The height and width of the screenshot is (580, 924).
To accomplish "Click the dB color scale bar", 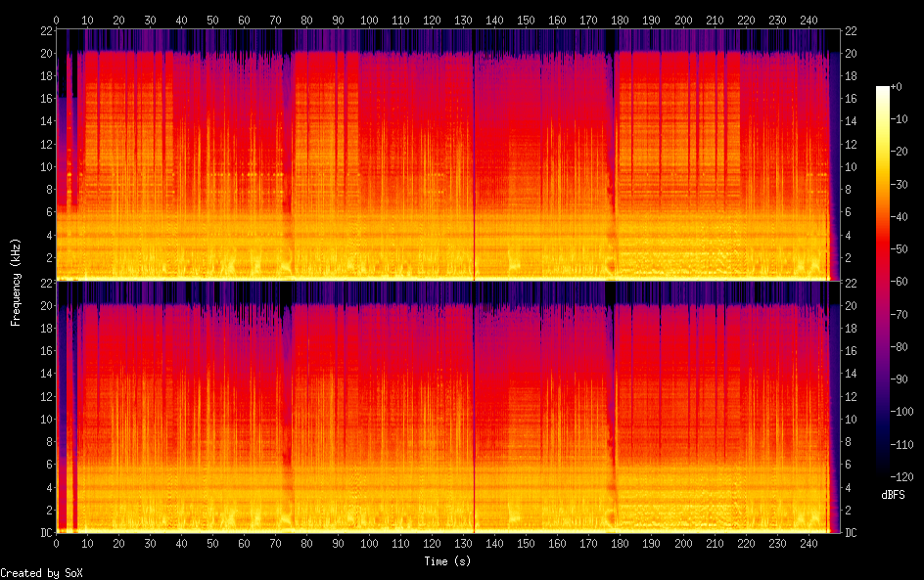I will click(x=883, y=286).
